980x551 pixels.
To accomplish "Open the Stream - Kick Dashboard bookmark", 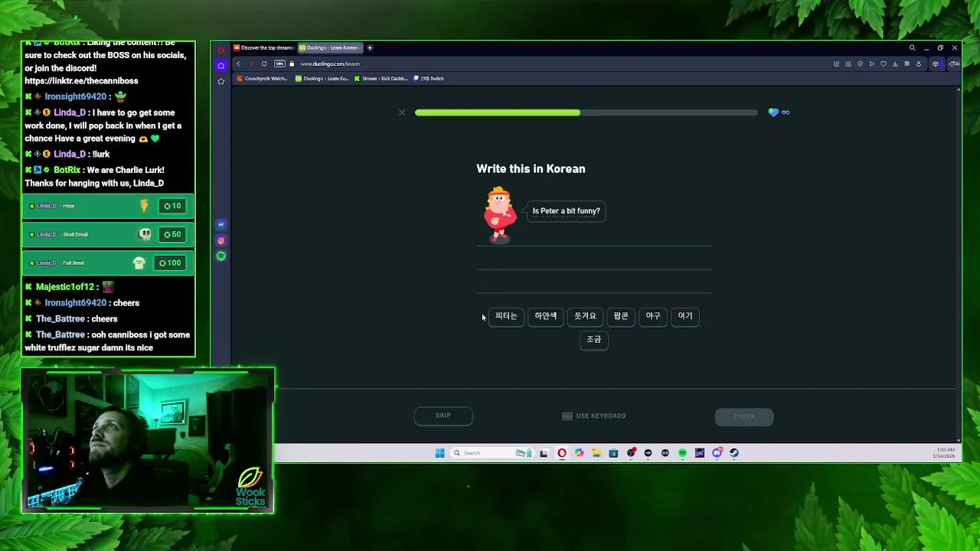I will pos(381,78).
